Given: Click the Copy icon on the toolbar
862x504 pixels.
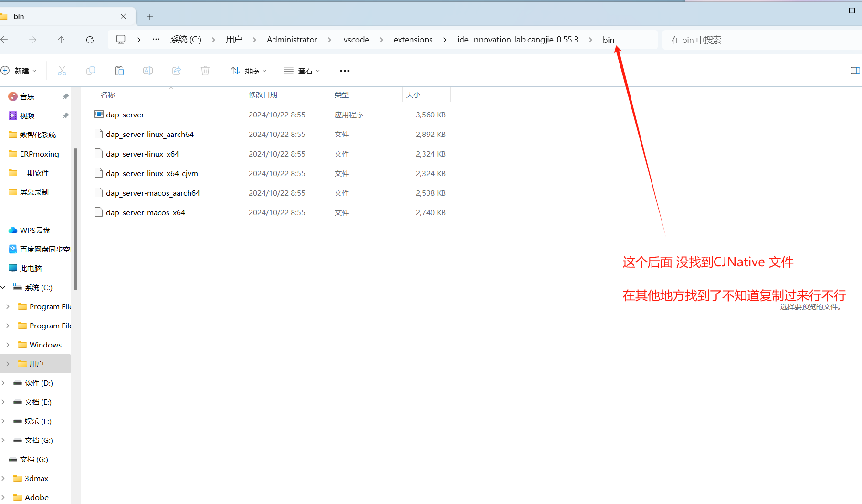Looking at the screenshot, I should (x=91, y=71).
